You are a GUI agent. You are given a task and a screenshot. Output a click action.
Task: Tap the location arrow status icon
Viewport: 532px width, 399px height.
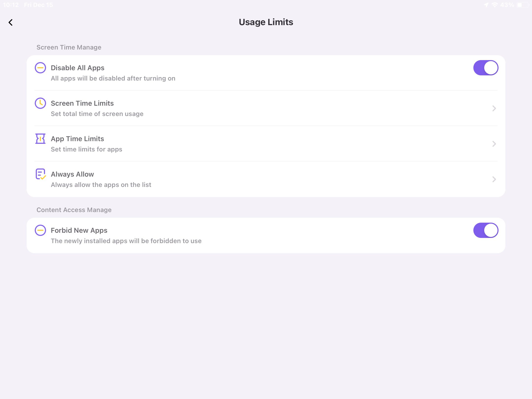(486, 5)
